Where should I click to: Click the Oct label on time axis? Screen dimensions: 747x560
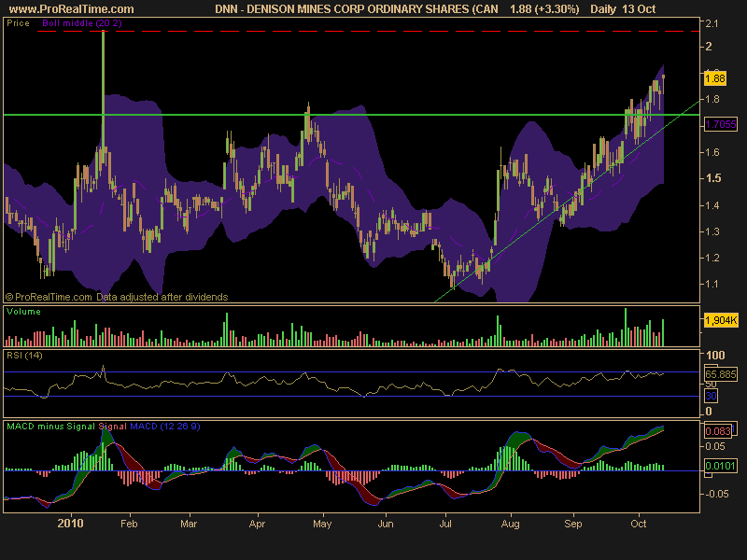pos(639,524)
